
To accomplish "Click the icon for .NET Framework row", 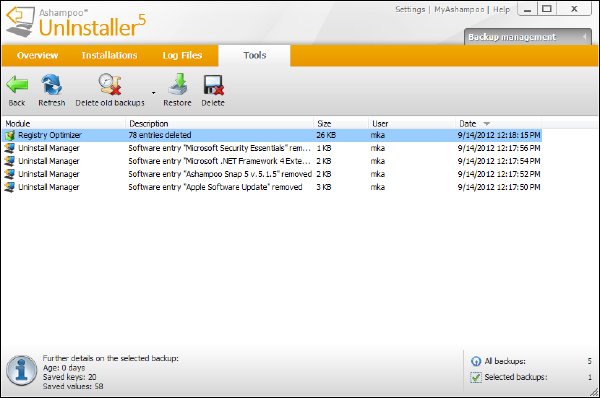I will [x=10, y=161].
